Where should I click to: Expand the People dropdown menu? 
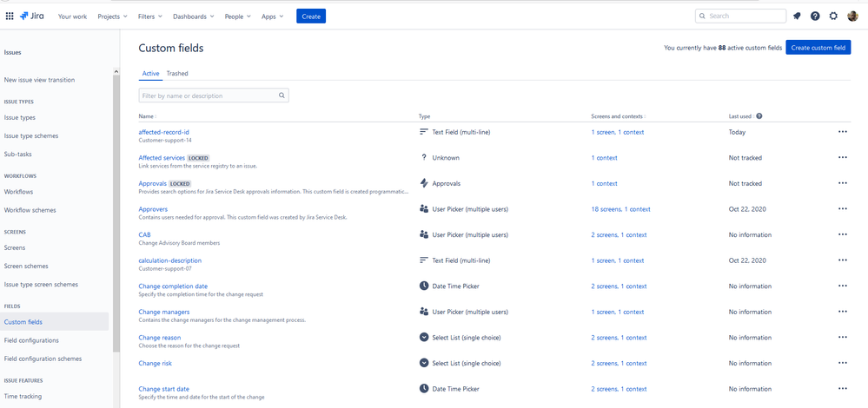point(237,16)
